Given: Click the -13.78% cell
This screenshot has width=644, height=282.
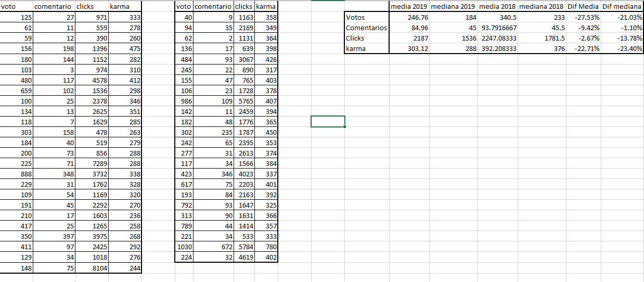Looking at the screenshot, I should 622,39.
